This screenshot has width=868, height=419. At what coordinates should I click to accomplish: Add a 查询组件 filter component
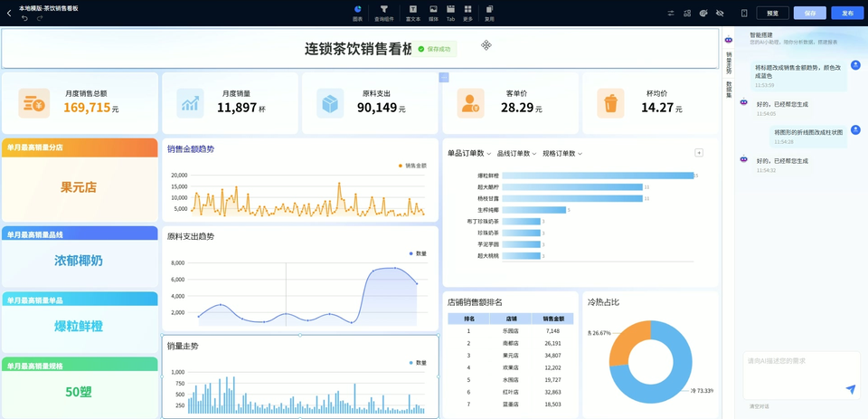(x=384, y=13)
